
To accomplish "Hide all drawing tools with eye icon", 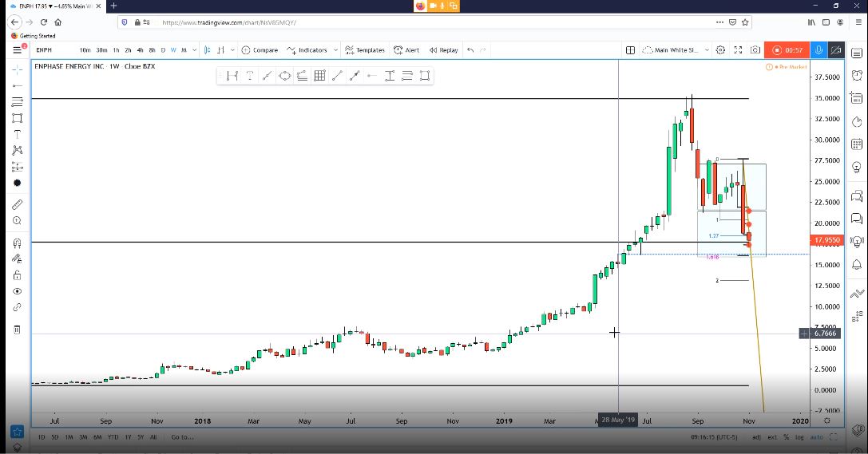I will 17,291.
